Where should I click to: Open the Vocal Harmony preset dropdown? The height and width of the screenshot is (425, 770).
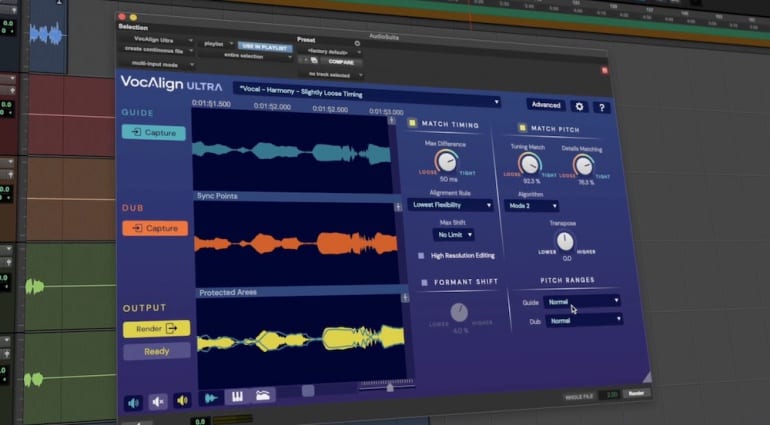tap(367, 94)
